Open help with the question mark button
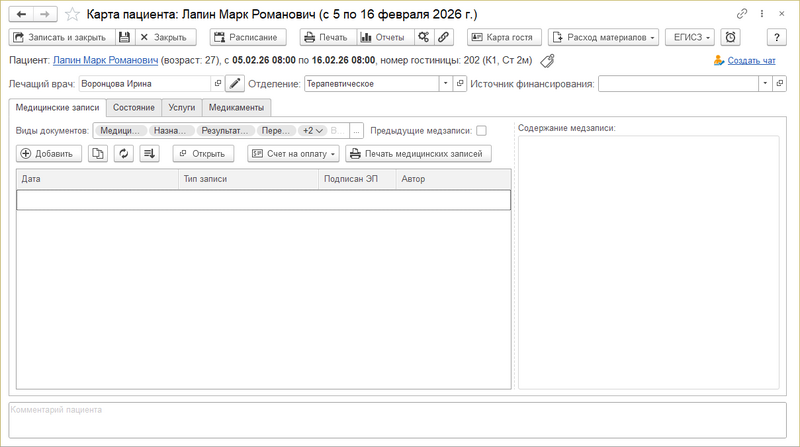The image size is (800, 447). (777, 37)
